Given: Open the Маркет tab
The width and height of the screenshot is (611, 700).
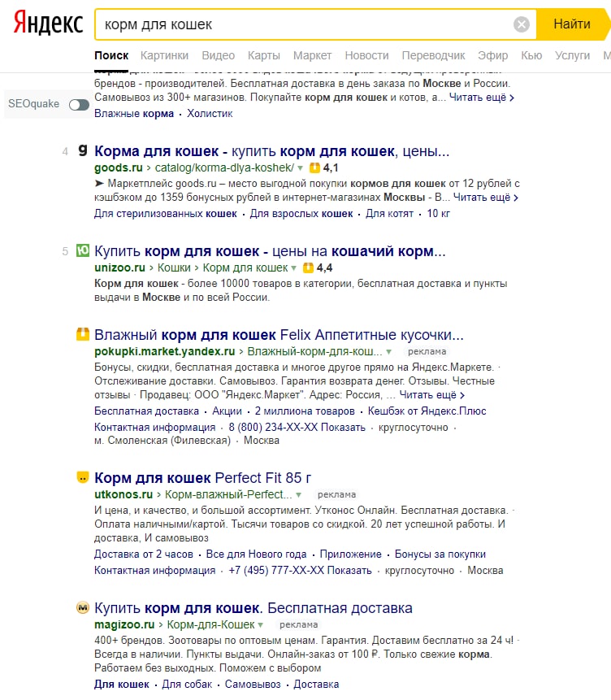Looking at the screenshot, I should click(x=313, y=56).
